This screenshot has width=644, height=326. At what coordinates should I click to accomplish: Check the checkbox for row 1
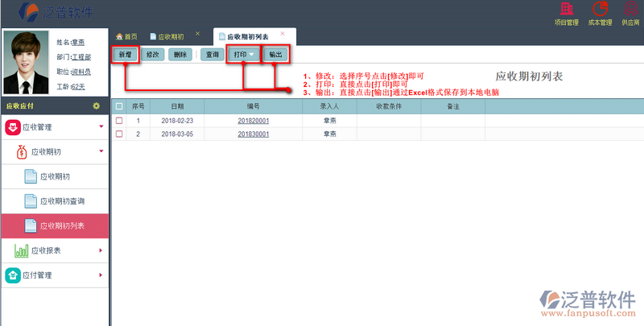click(119, 121)
